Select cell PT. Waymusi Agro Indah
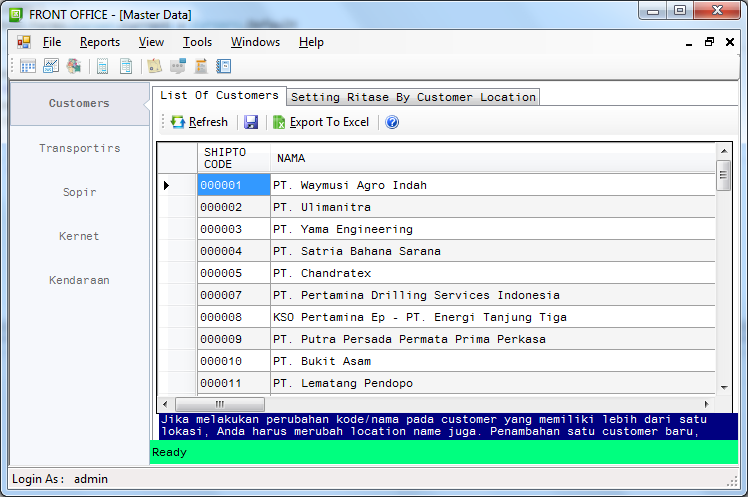This screenshot has height=497, width=748. click(x=493, y=185)
